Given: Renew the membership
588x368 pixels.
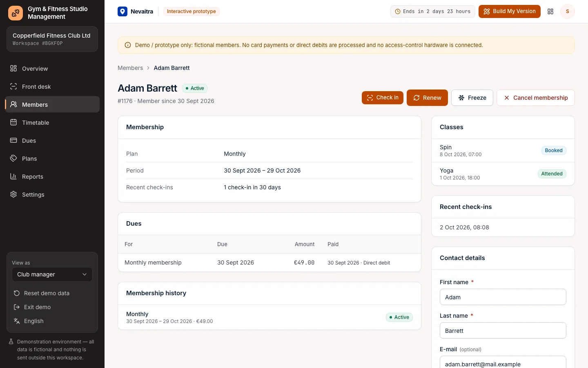Looking at the screenshot, I should coord(427,98).
